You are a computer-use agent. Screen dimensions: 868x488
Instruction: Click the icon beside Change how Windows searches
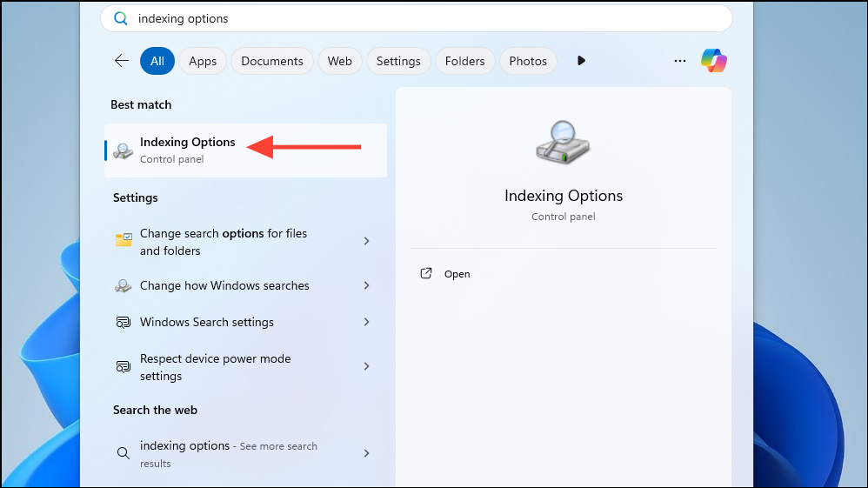tap(123, 286)
